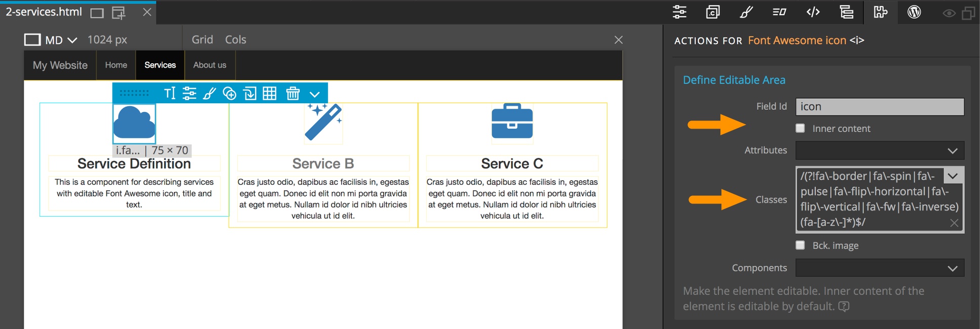Toggle the preview eye icon
This screenshot has width=980, height=329.
(x=949, y=13)
